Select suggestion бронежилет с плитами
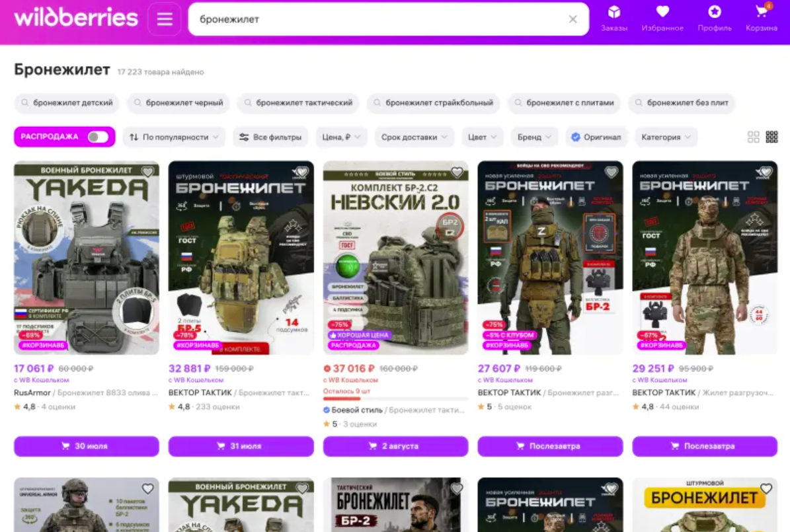Screen dimensions: 790x532 (565, 103)
